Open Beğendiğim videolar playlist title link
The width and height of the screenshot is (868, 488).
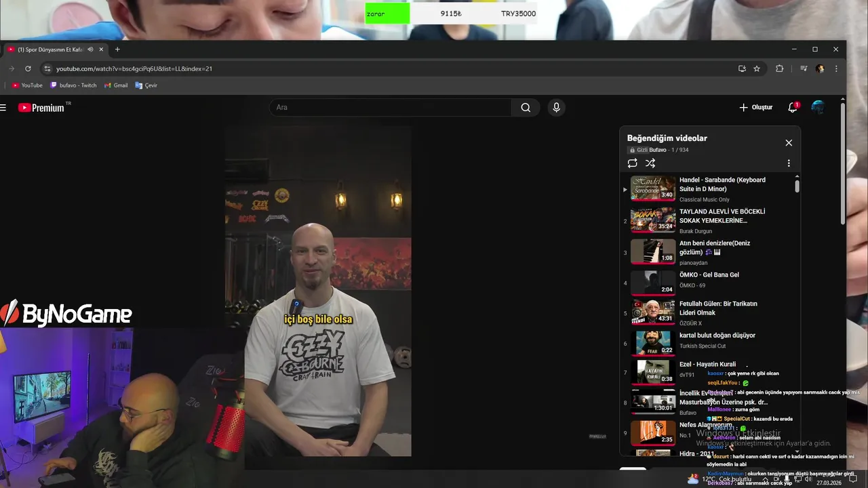pyautogui.click(x=667, y=138)
